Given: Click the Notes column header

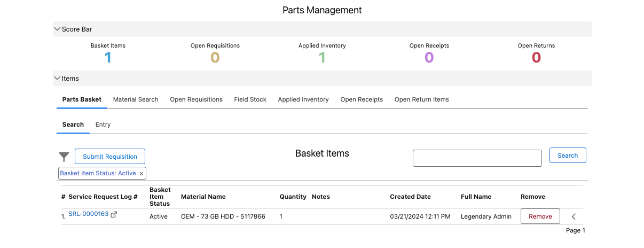Looking at the screenshot, I should pos(321,197).
